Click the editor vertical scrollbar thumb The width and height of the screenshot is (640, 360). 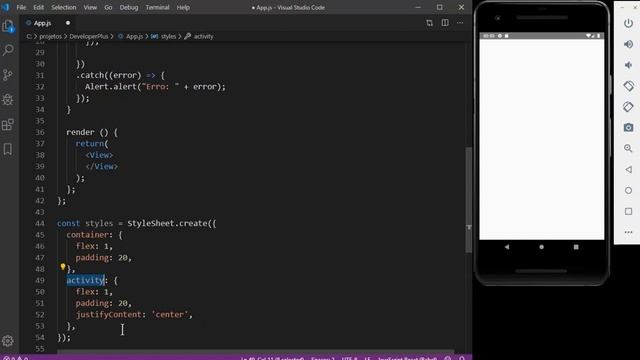469,200
